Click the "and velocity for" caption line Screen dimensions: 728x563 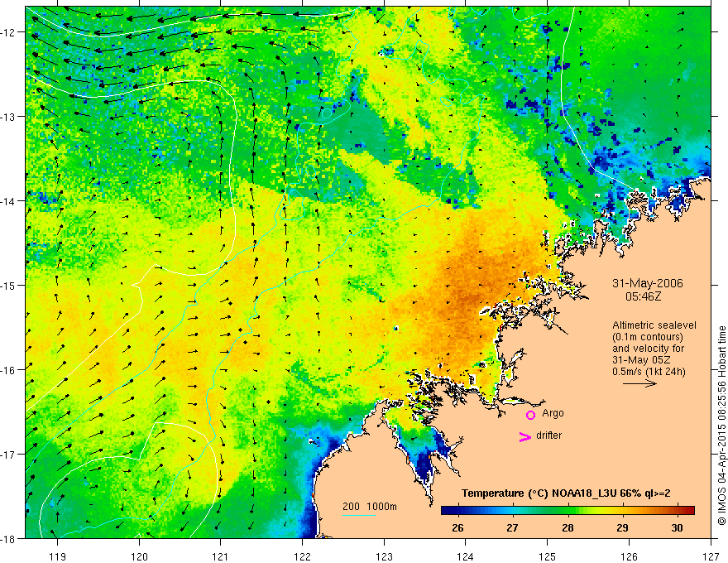(648, 349)
